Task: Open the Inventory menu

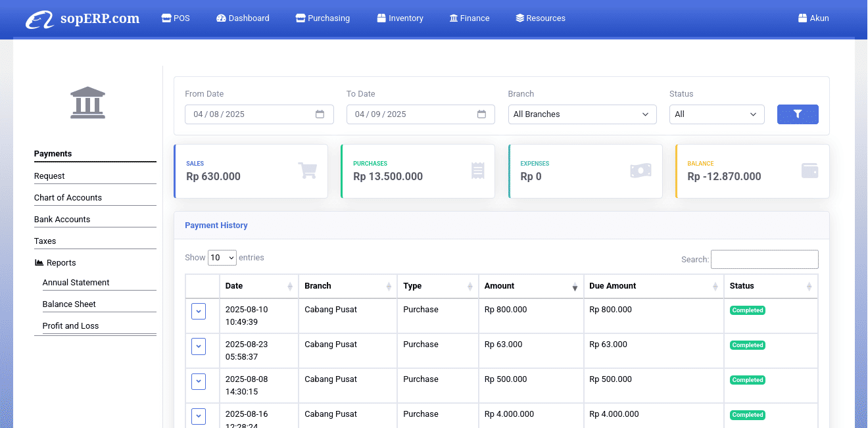Action: (400, 18)
